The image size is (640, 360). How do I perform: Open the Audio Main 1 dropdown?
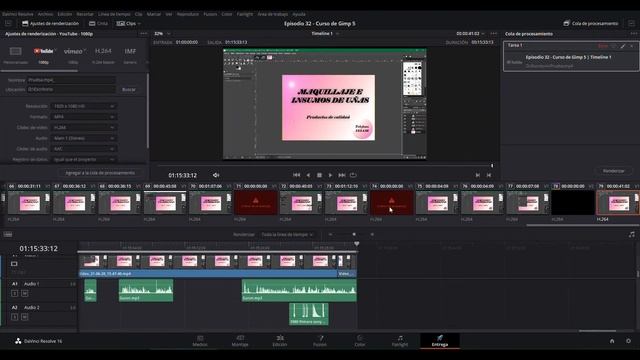click(x=83, y=138)
